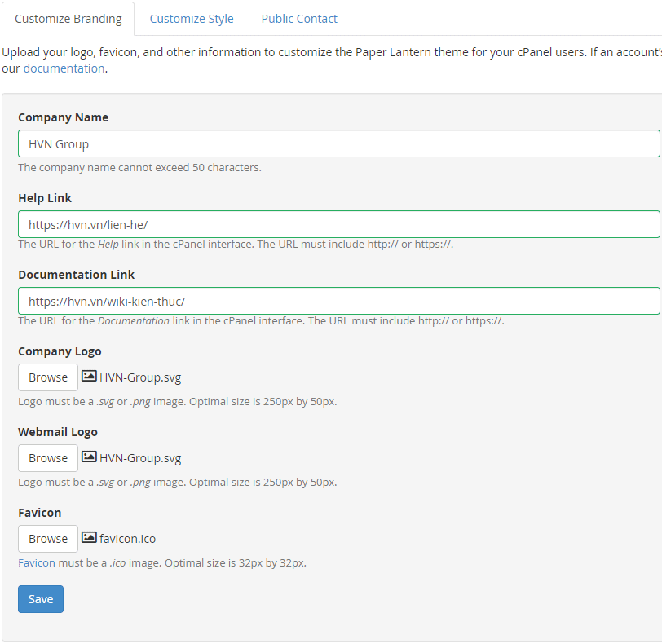
Task: Browse for a new Company Logo file
Action: click(48, 377)
